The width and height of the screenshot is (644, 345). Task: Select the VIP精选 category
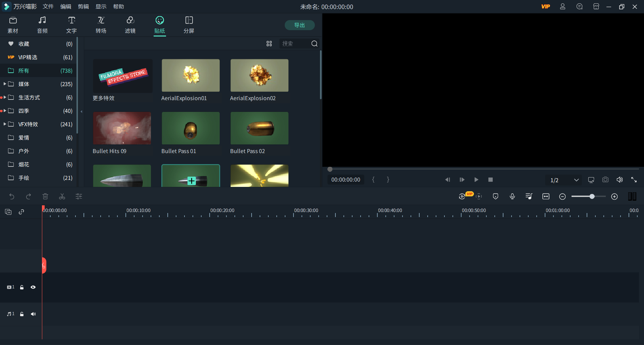coord(28,57)
